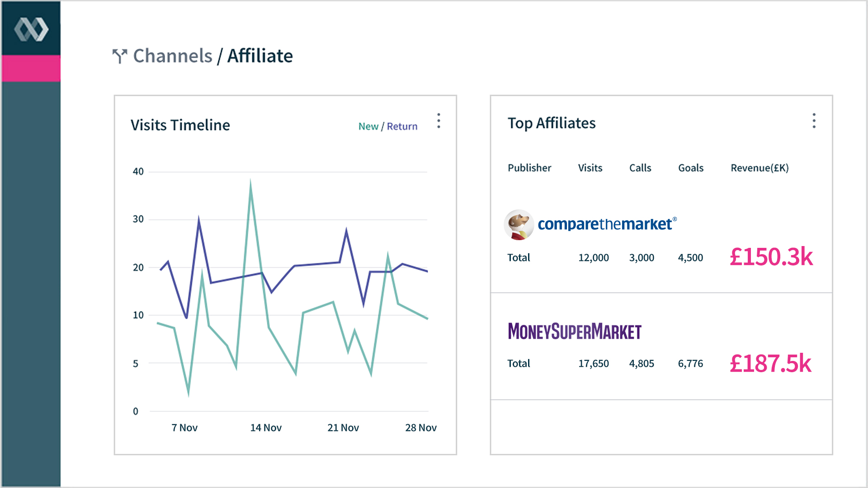This screenshot has width=868, height=488.
Task: Click Total label in comparethemarket row
Action: click(519, 258)
